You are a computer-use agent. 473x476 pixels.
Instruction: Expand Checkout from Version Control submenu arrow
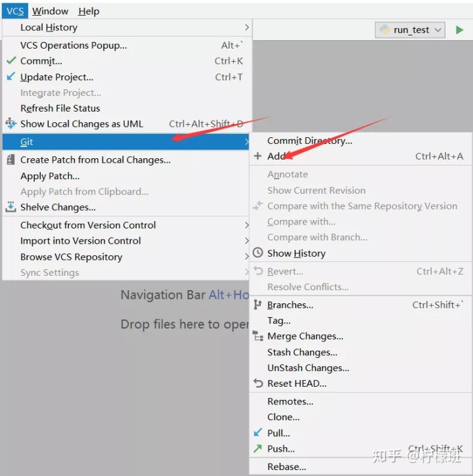(x=246, y=225)
